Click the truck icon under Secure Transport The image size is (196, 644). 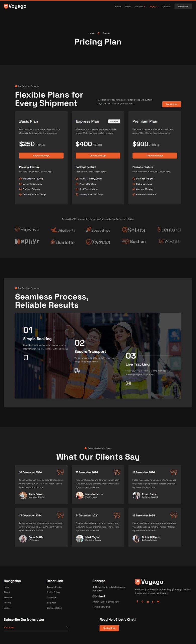tap(77, 370)
